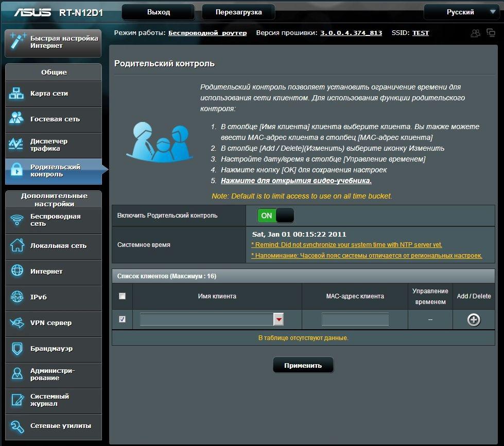Toggle the Родительский контроль ON switch
This screenshot has width=504, height=446.
[275, 216]
